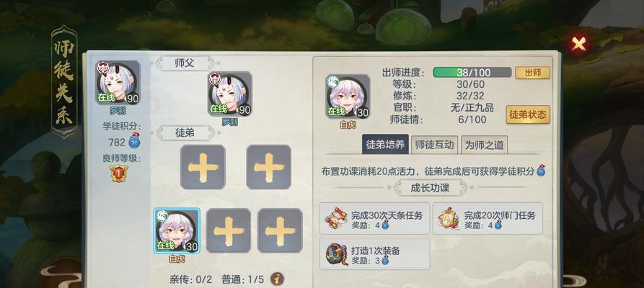Image resolution: width=644 pixels, height=288 pixels.
Task: Click the 出师进度 38/100 progress bar
Action: 472,73
